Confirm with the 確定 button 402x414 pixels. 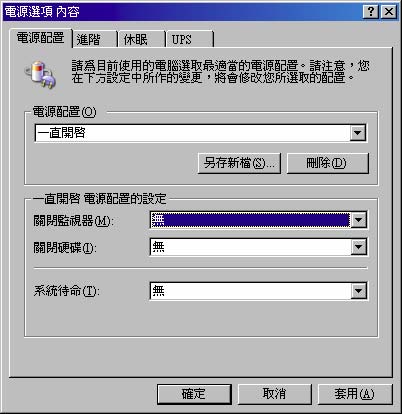[194, 394]
